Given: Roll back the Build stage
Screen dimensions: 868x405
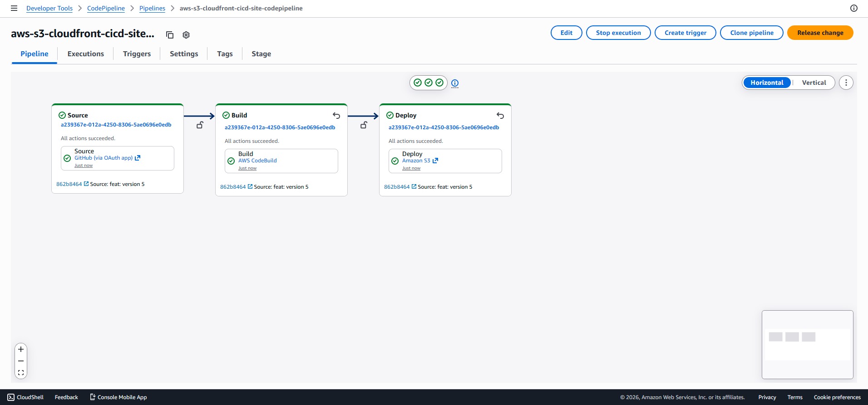Looking at the screenshot, I should coord(336,116).
